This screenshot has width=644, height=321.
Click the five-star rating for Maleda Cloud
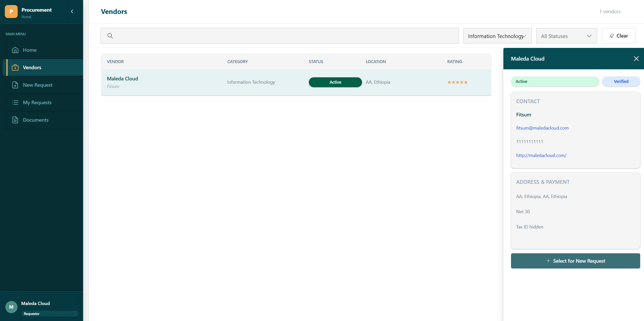(x=457, y=82)
